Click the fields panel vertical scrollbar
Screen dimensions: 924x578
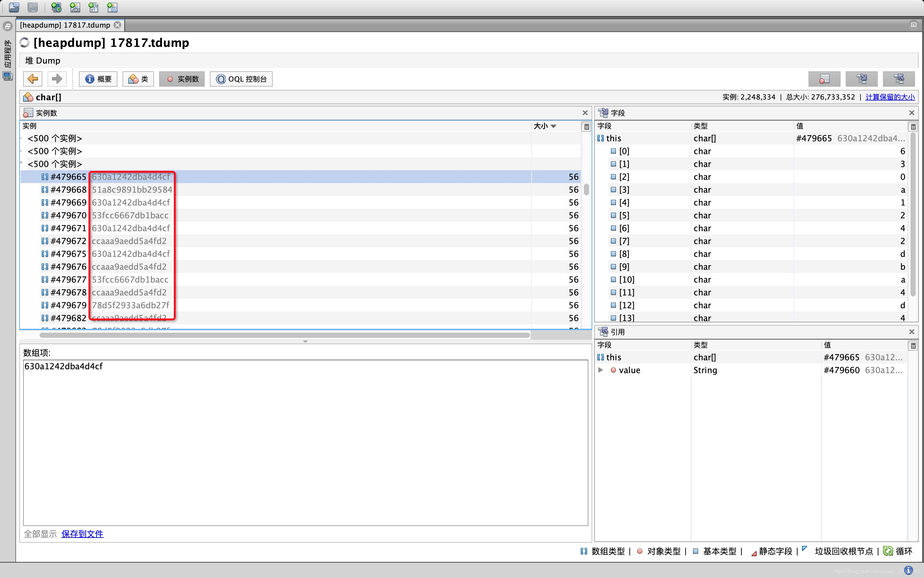pyautogui.click(x=913, y=214)
